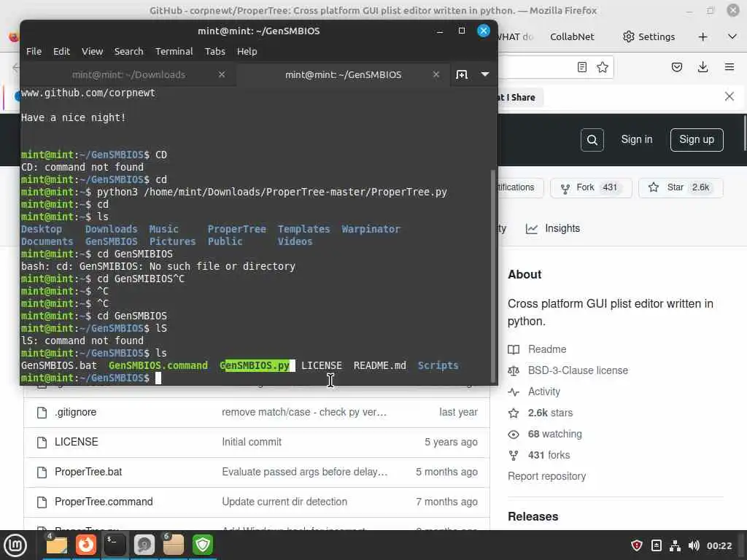Bookmark this page with star icon
747x560 pixels.
pos(603,67)
